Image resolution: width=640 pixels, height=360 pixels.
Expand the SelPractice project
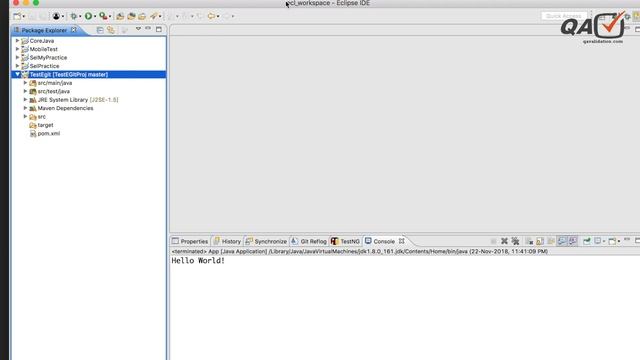[18, 66]
